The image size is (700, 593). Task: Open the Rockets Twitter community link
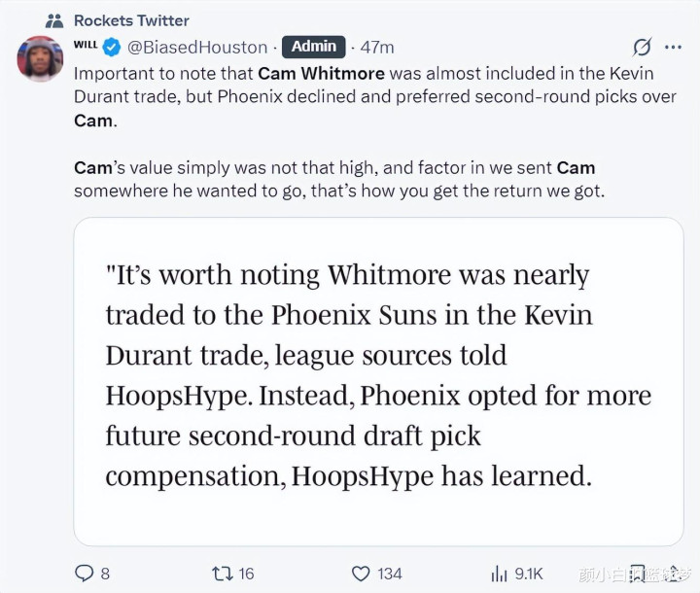[x=131, y=19]
